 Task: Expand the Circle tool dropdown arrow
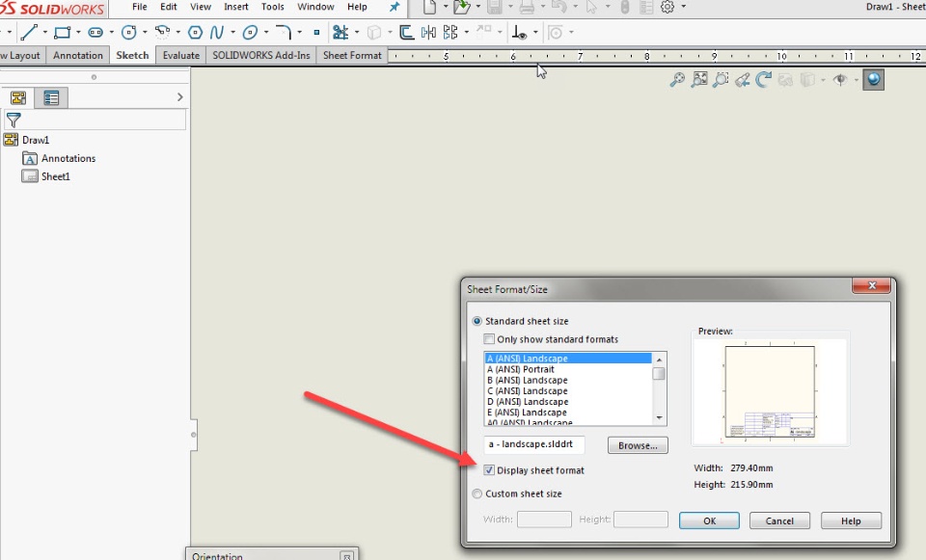click(145, 33)
